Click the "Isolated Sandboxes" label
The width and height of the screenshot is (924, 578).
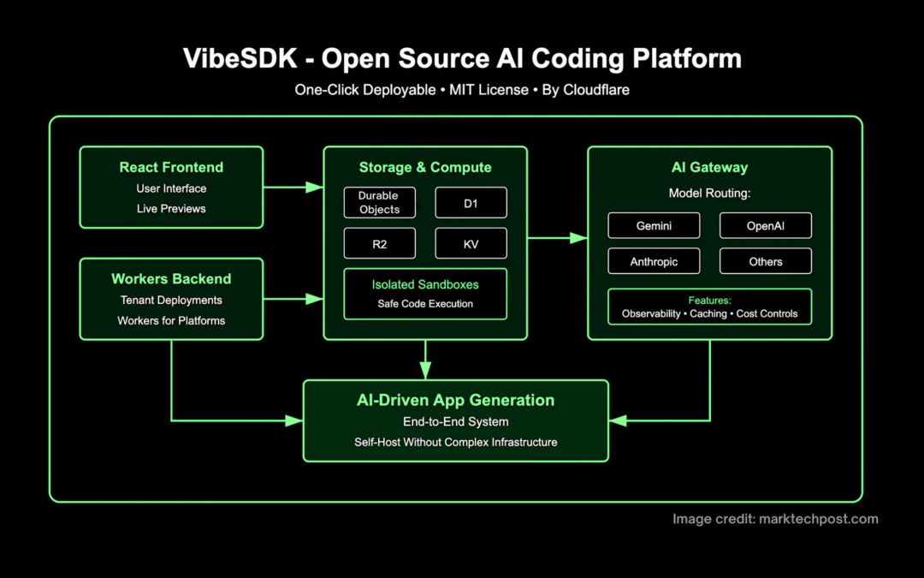point(425,284)
